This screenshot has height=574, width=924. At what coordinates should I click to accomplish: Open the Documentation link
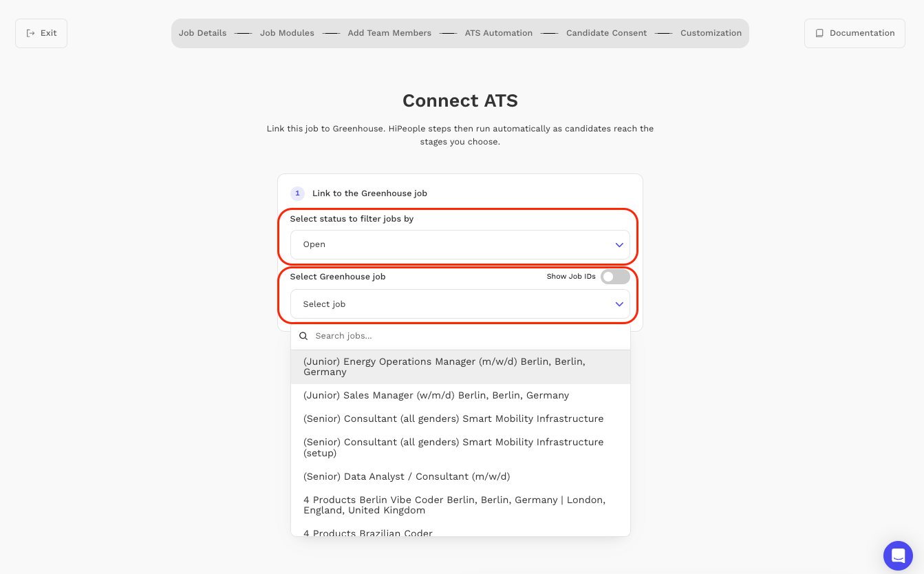coord(855,33)
